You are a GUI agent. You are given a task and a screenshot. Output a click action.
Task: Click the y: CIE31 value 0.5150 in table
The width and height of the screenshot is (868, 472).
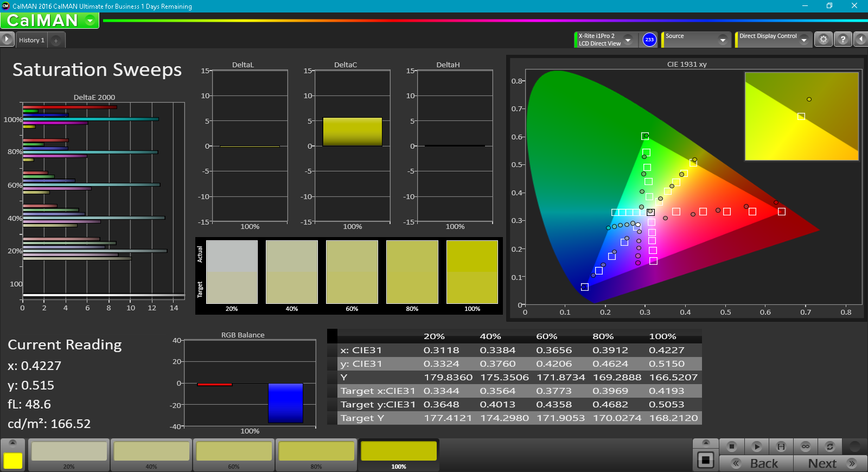pyautogui.click(x=666, y=364)
